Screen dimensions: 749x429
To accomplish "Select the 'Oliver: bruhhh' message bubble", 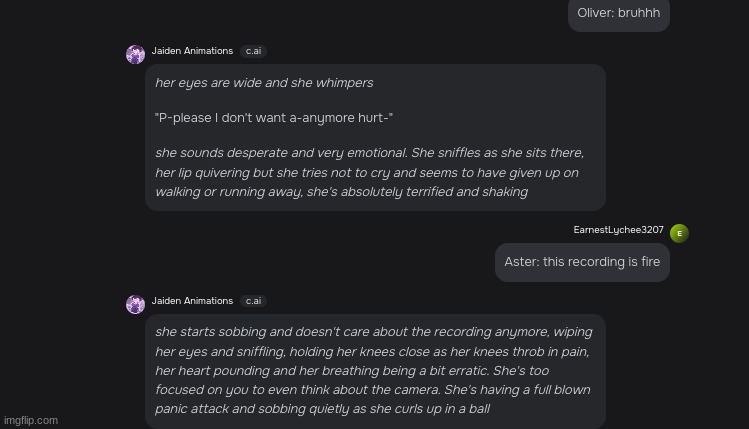I will pos(619,14).
